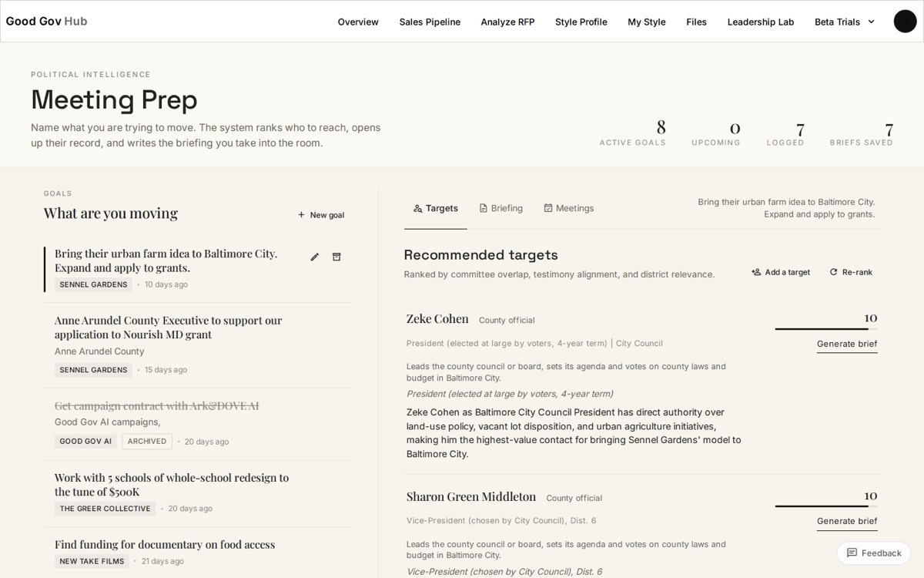Viewport: 924px width, 578px height.
Task: Click the NEW TAKE FILMS tag
Action: pyautogui.click(x=92, y=561)
